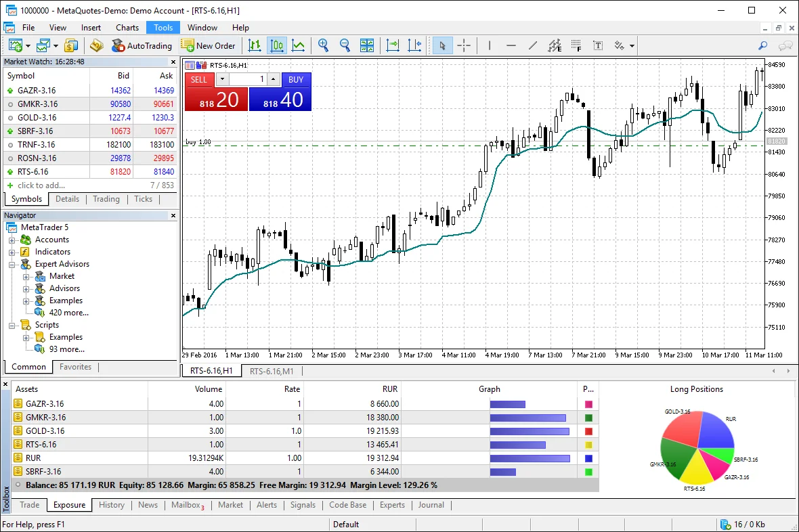Select the Candlesticks chart type
Screen dimensions: 799x532
[x=276, y=45]
